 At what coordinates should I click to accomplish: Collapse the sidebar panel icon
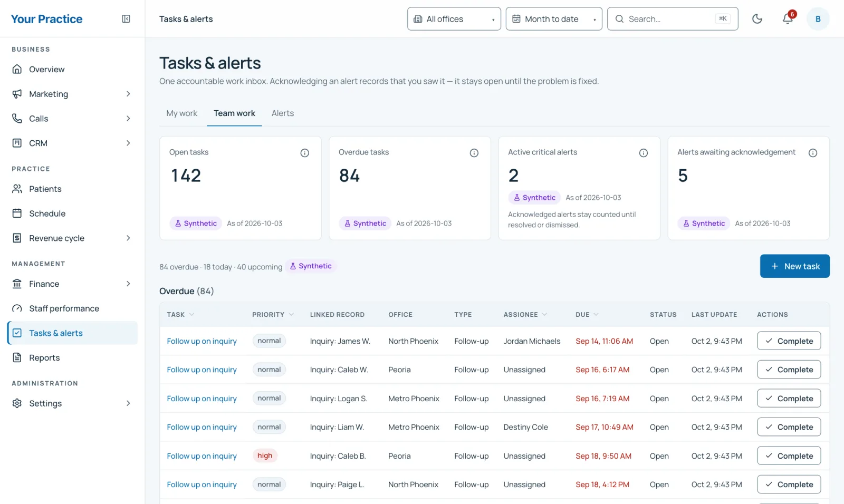(126, 19)
